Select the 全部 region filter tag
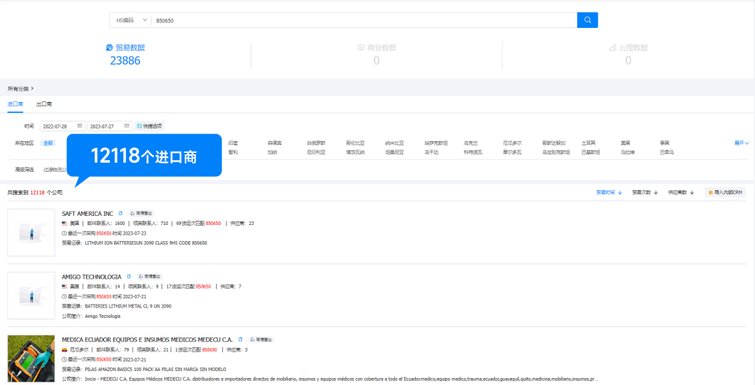Image resolution: width=755 pixels, height=385 pixels. point(48,143)
